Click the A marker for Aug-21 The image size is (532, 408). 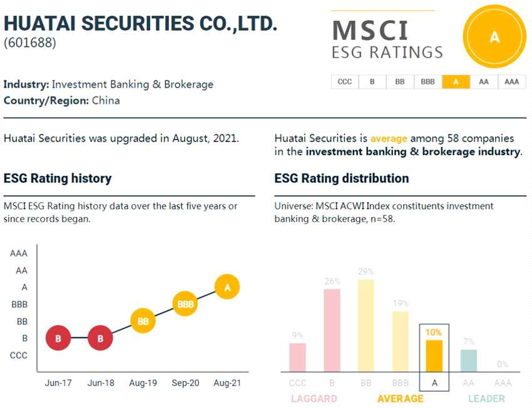click(x=227, y=287)
